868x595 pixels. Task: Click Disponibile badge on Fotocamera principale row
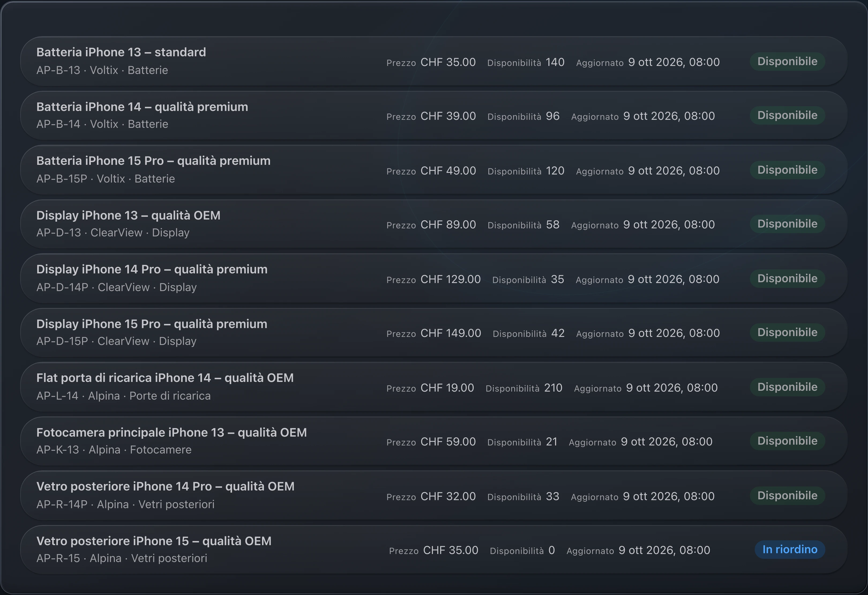(x=787, y=441)
